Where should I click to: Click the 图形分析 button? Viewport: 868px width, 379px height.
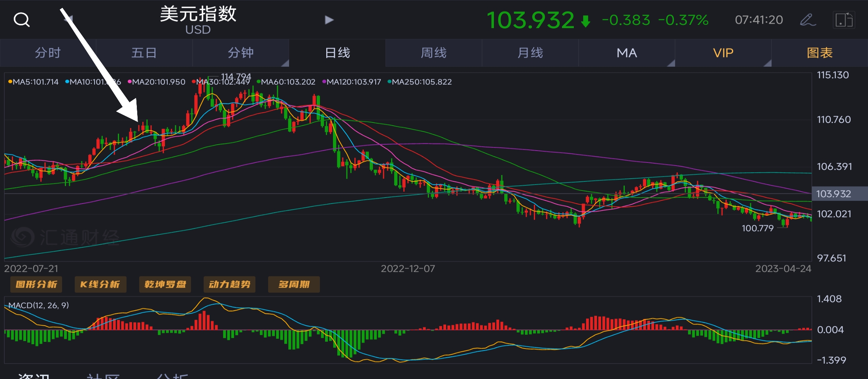[x=36, y=285]
